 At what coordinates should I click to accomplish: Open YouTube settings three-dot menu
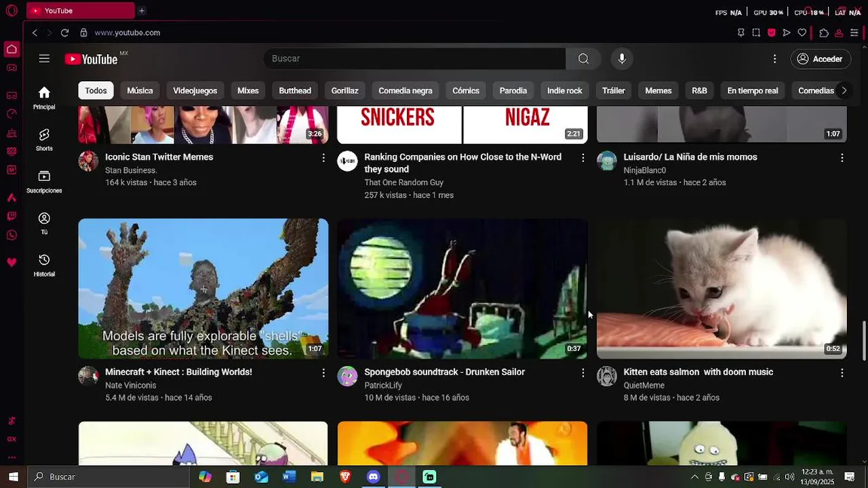click(774, 59)
